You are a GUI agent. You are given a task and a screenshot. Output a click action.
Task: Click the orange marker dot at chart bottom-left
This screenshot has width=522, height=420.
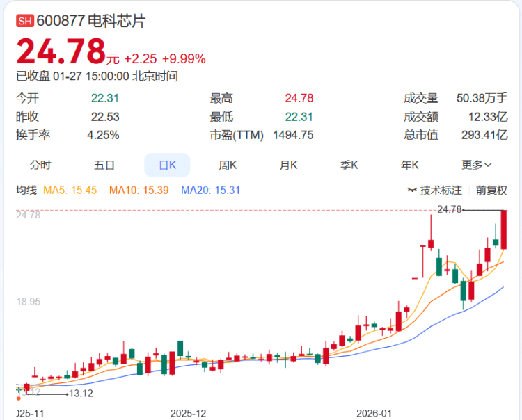[18, 398]
